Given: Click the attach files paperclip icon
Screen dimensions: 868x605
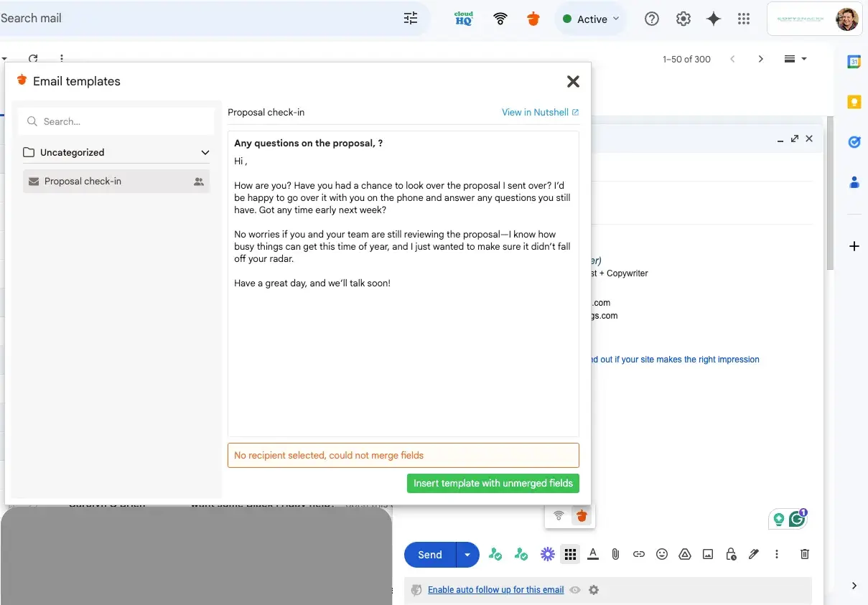Looking at the screenshot, I should (615, 554).
